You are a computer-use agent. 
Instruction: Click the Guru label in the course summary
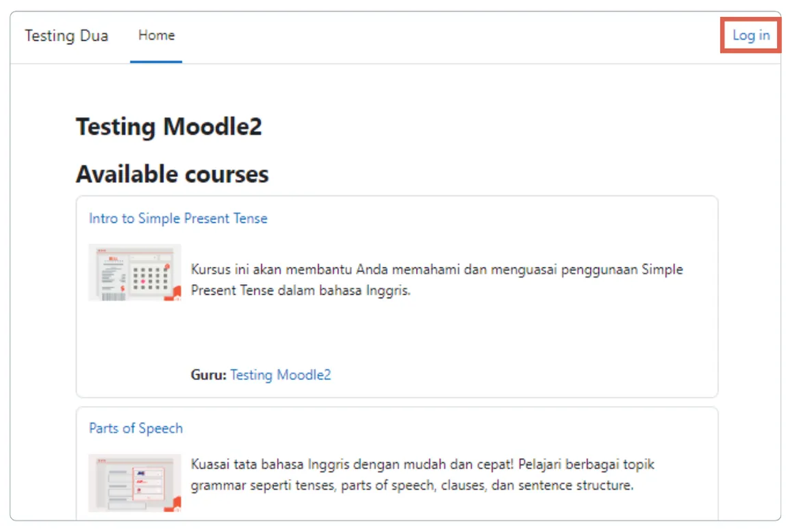point(206,375)
